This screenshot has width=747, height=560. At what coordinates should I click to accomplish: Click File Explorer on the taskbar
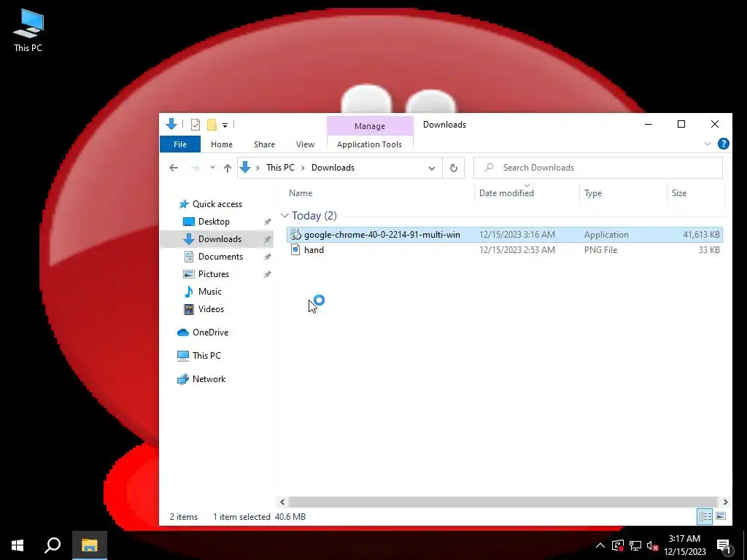[x=89, y=545]
